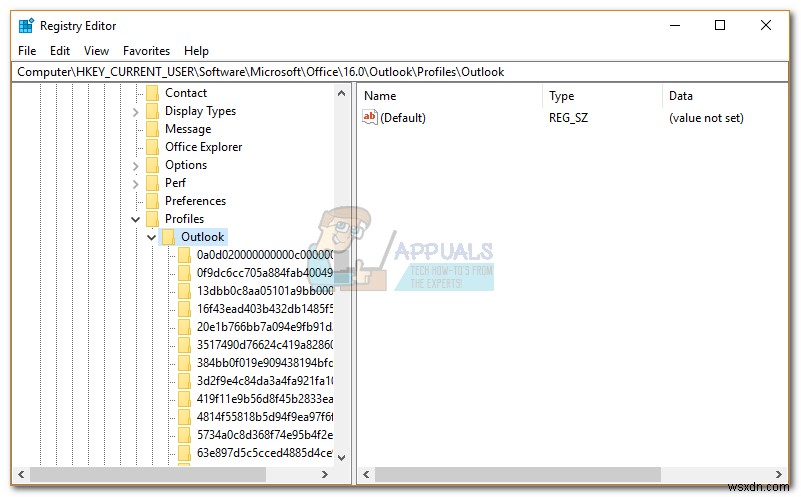This screenshot has width=801, height=497.
Task: Select the 13dbb0c8aa05101a9bb000 subkey
Action: coord(265,291)
